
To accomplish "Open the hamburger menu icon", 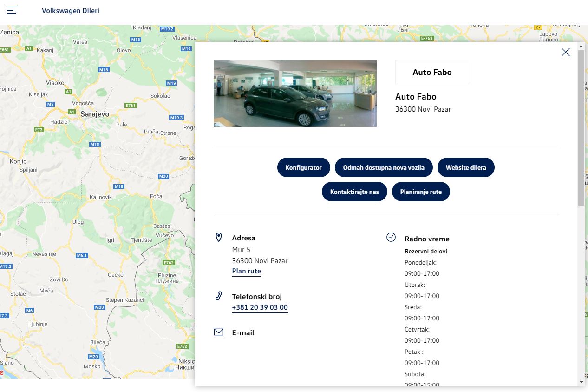I will 13,10.
